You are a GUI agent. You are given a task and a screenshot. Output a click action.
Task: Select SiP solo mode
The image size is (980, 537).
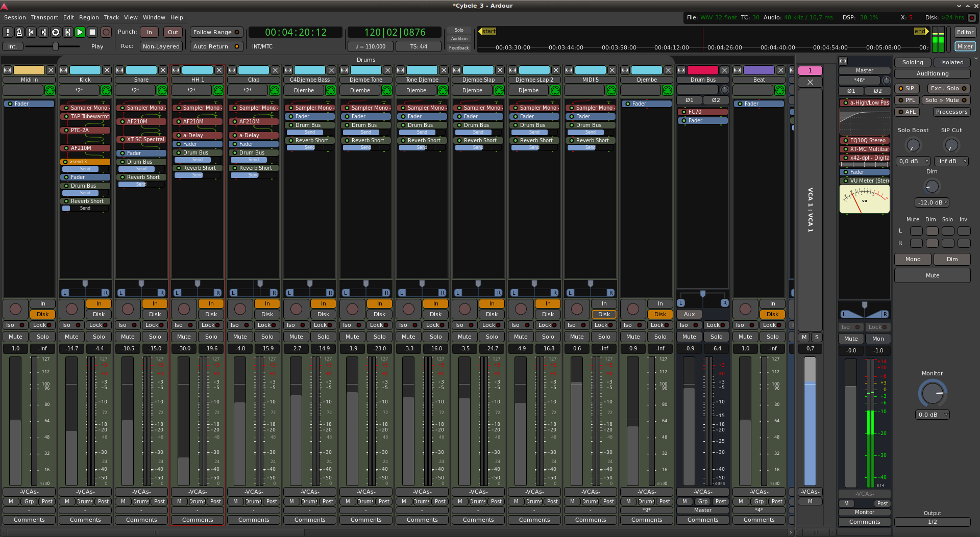pyautogui.click(x=907, y=88)
